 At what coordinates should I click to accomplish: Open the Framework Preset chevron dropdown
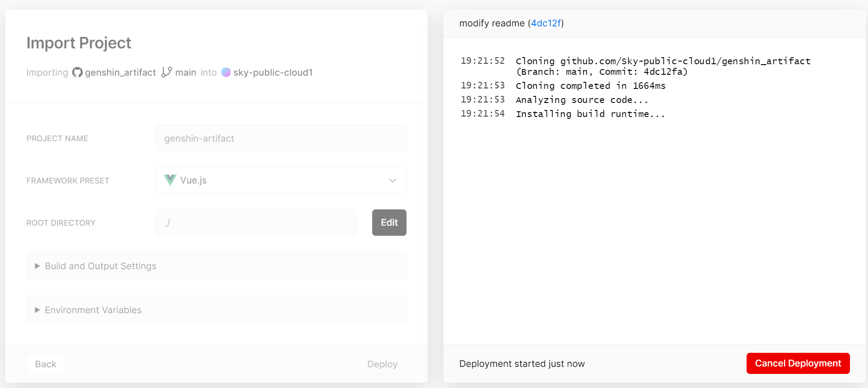392,180
